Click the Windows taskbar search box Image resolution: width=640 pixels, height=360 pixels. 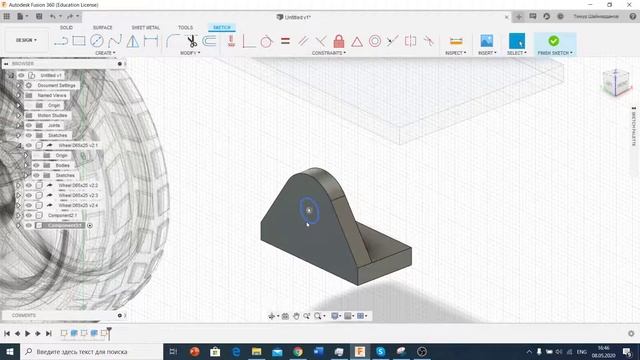91,351
